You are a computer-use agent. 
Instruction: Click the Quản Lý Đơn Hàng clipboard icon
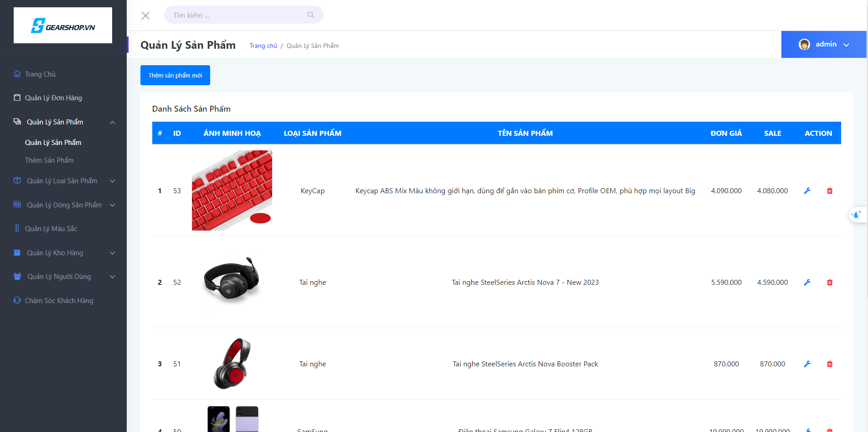[x=17, y=98]
